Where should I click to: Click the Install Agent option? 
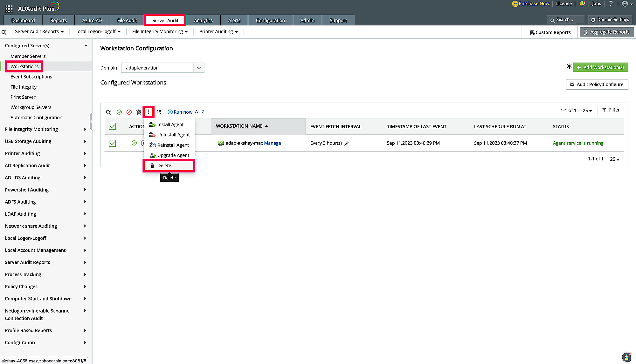pos(170,125)
